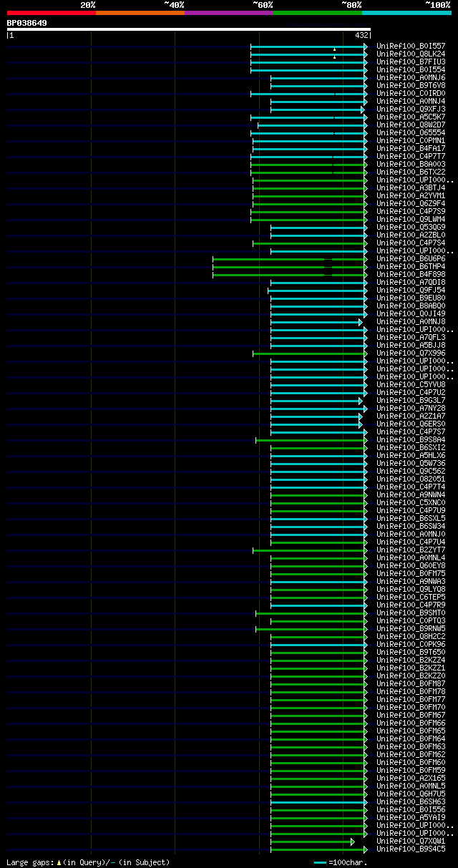Select the UniRef100_A5HLX6 label
Screen dimensions: 458x868
[411, 455]
